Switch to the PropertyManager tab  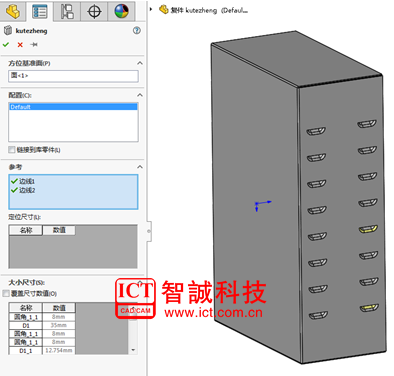(x=40, y=11)
